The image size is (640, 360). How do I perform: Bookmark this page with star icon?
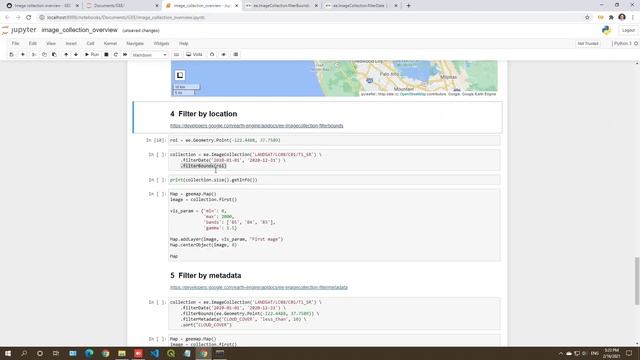click(587, 18)
